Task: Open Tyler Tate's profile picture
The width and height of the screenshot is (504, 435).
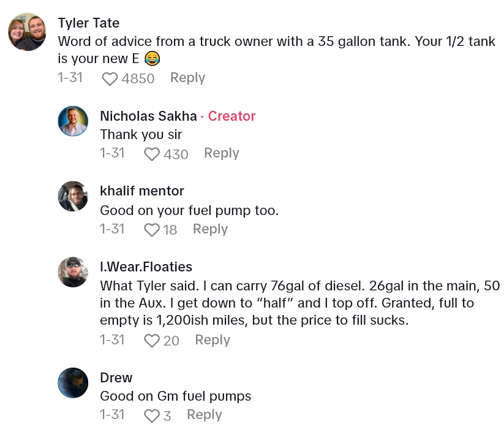Action: pos(27,32)
